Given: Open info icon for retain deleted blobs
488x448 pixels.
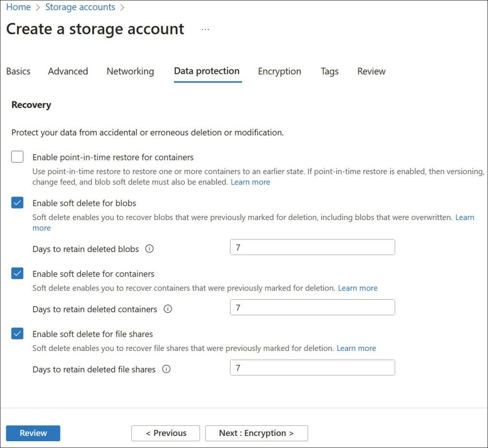Looking at the screenshot, I should click(149, 249).
